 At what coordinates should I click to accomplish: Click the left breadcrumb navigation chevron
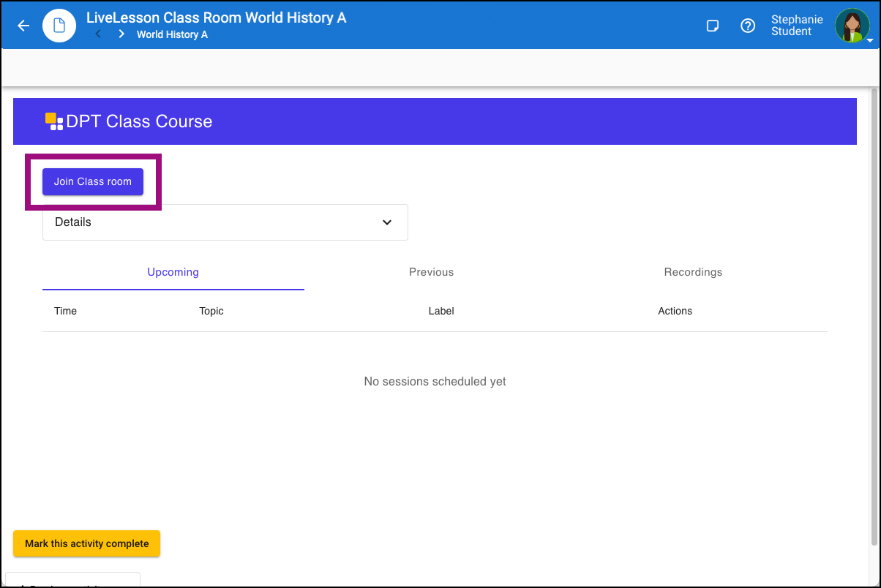tap(98, 34)
